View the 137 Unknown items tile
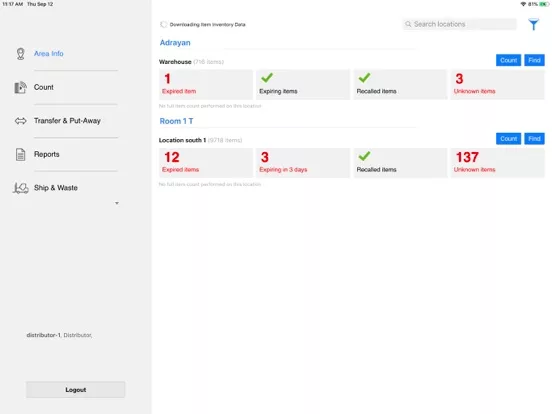This screenshot has width=552, height=414. [497, 163]
